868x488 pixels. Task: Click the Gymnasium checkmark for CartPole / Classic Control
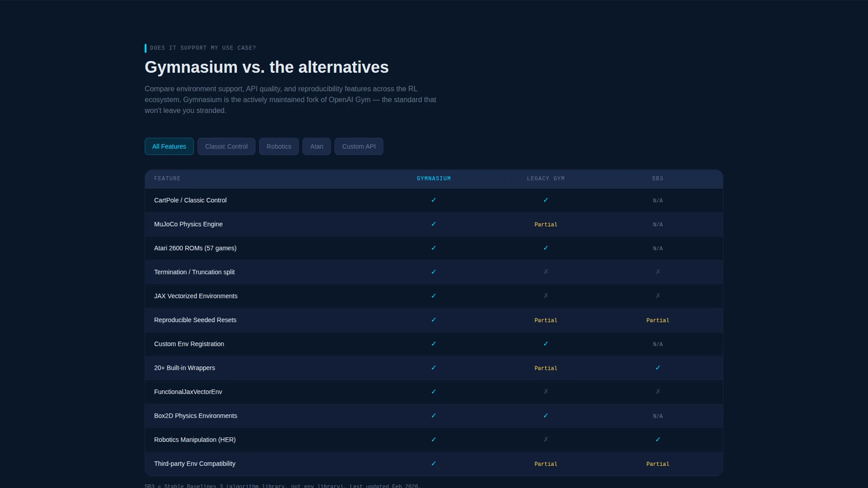(434, 200)
